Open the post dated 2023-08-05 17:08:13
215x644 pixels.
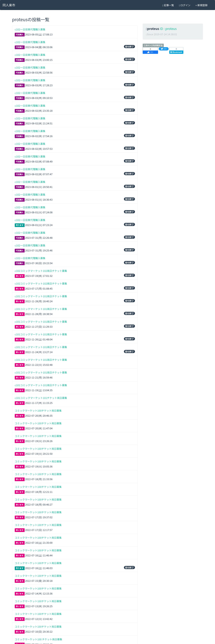coord(30,29)
